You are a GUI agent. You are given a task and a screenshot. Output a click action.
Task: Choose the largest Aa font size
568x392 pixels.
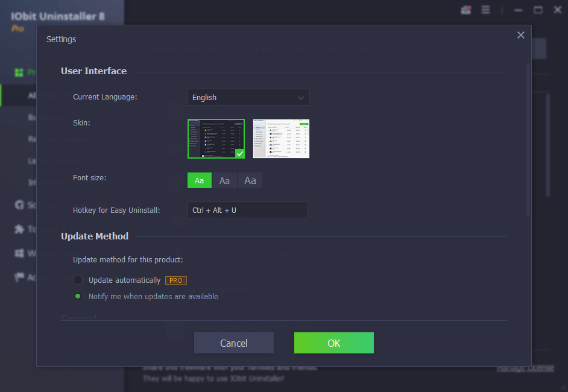click(250, 180)
